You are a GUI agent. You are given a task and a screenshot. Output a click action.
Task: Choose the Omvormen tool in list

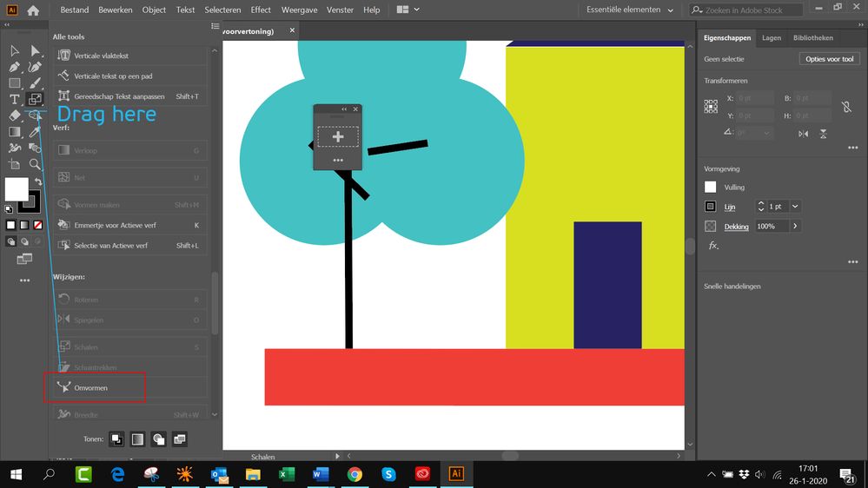(x=91, y=387)
